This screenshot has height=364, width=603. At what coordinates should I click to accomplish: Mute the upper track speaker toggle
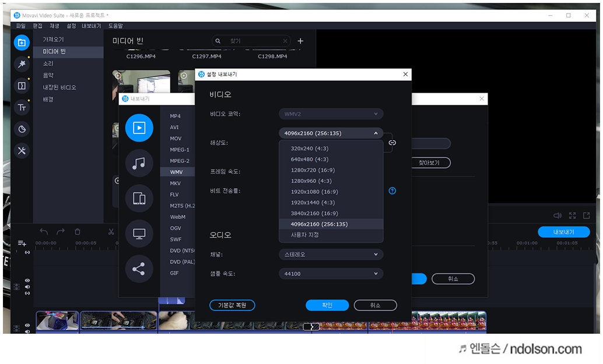[x=27, y=287]
